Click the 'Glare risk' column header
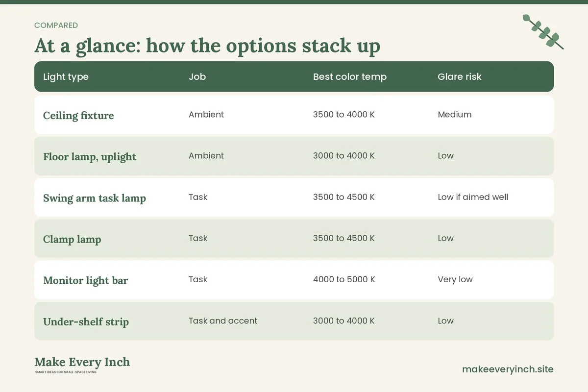 pyautogui.click(x=460, y=77)
